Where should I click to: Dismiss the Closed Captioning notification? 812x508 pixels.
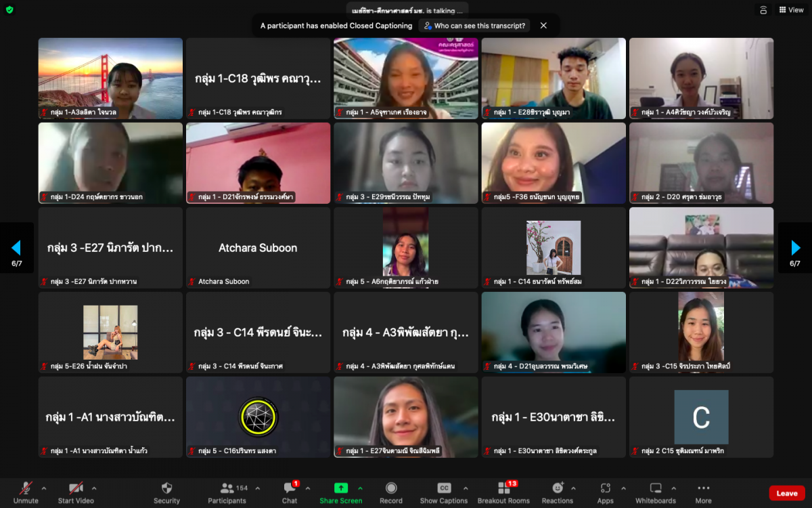pyautogui.click(x=543, y=26)
